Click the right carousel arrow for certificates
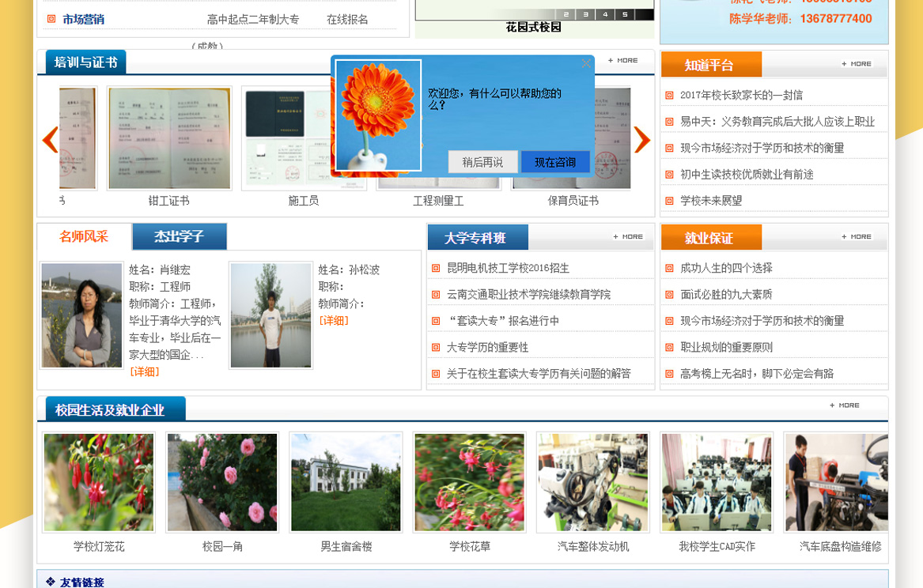 coord(641,140)
